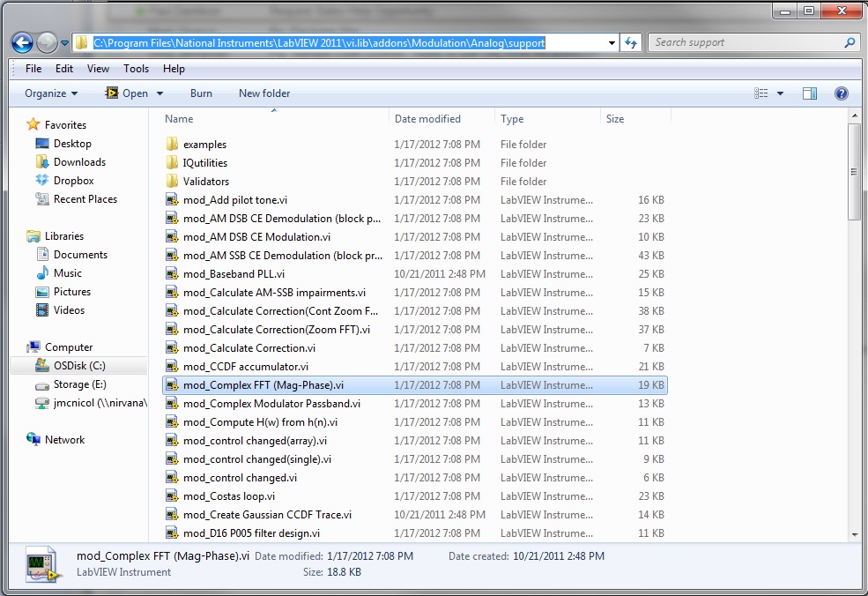Open the View menu
Image resolution: width=868 pixels, height=596 pixels.
tap(98, 69)
